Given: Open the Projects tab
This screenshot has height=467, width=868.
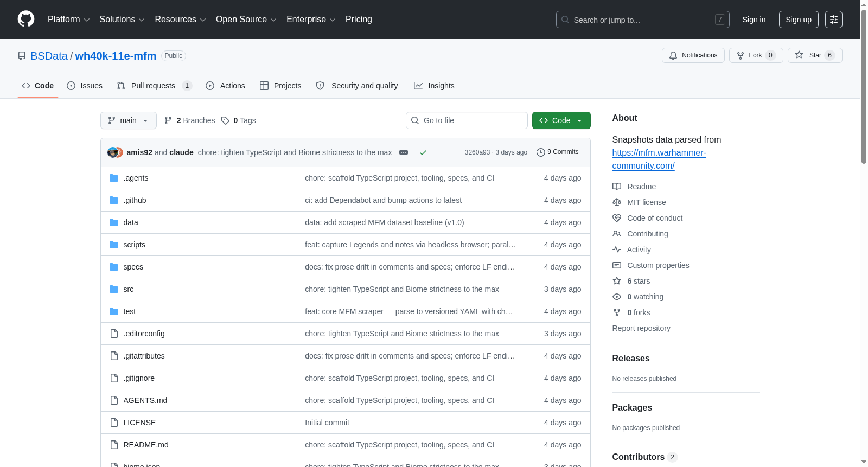Looking at the screenshot, I should click(x=280, y=86).
